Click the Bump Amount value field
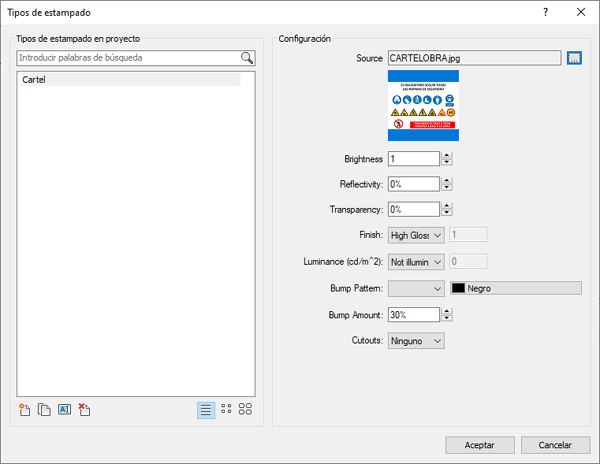This screenshot has height=464, width=600. [x=413, y=314]
